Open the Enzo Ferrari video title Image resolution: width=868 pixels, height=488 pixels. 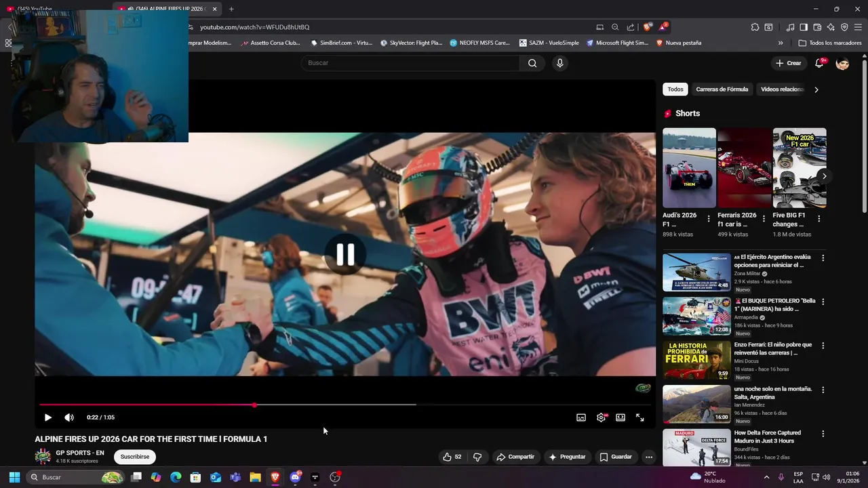(773, 348)
